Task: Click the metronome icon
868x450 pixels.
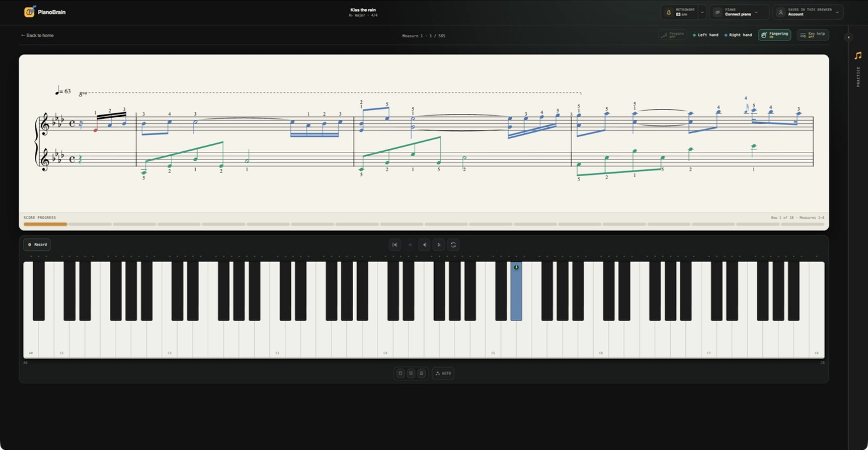Action: [x=669, y=12]
